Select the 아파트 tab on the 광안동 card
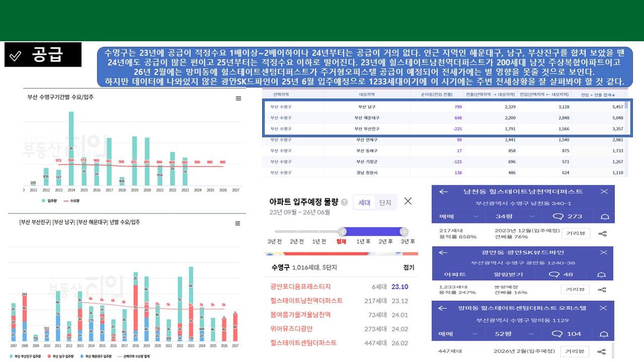 pos(455,275)
